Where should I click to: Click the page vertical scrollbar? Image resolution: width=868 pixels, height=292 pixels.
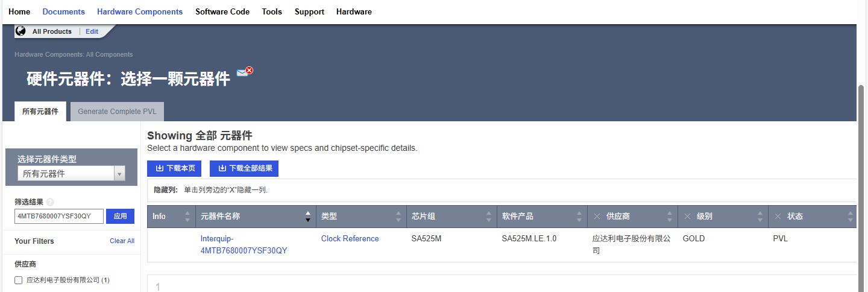click(x=861, y=181)
